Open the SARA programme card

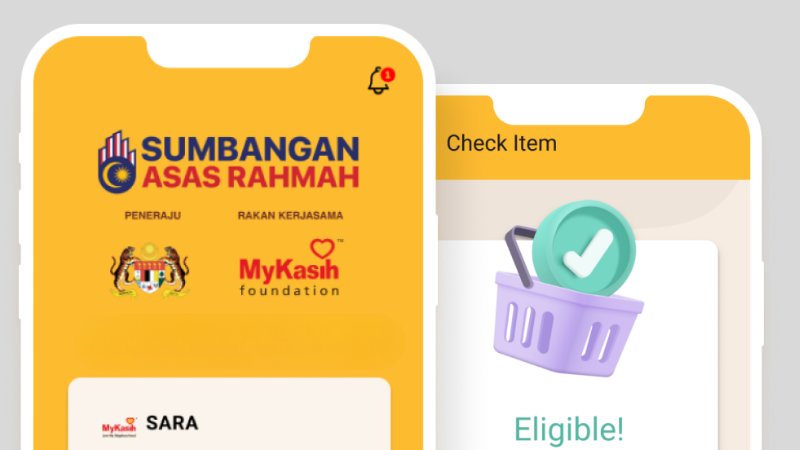tap(230, 414)
